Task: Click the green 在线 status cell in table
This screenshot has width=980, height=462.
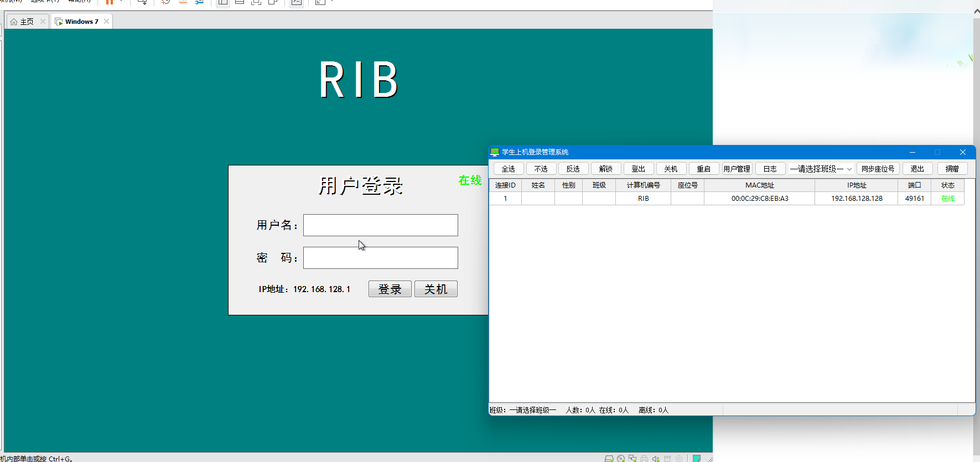Action: (x=948, y=199)
